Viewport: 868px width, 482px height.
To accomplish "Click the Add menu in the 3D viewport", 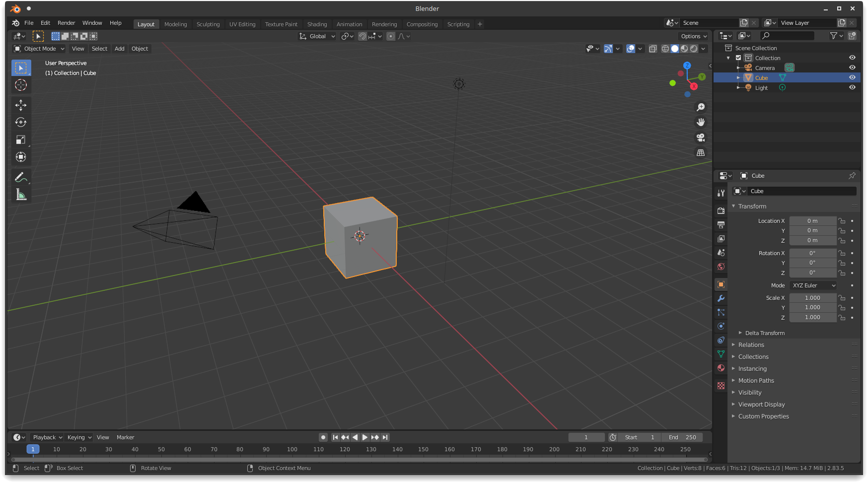I will pyautogui.click(x=119, y=48).
